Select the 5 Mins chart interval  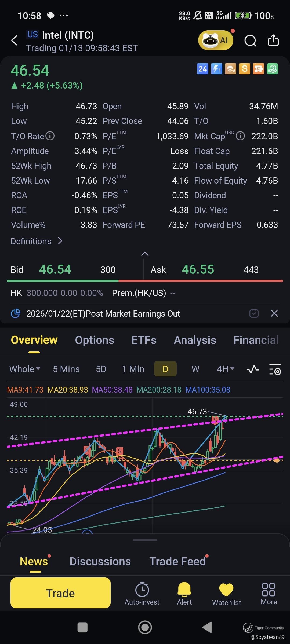coord(66,369)
